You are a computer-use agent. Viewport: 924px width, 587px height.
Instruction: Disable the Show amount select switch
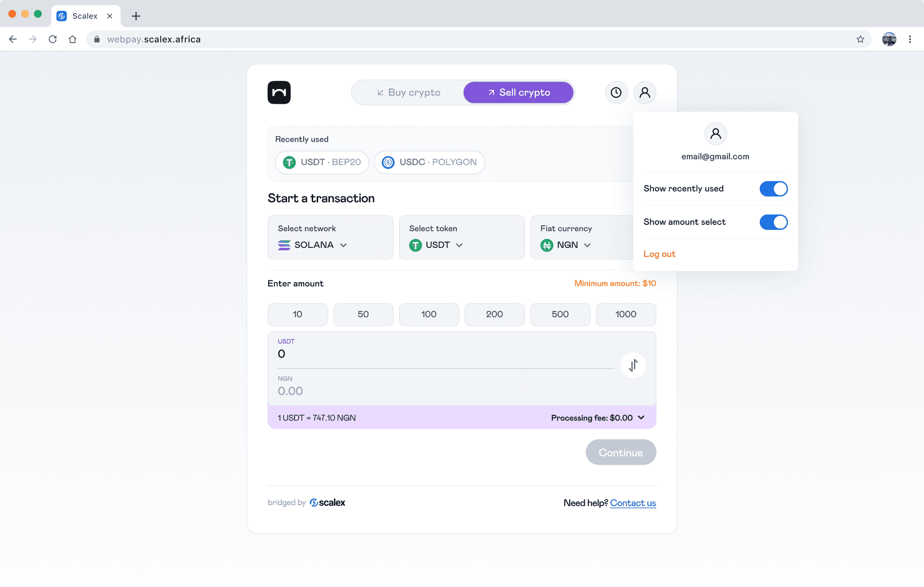773,222
